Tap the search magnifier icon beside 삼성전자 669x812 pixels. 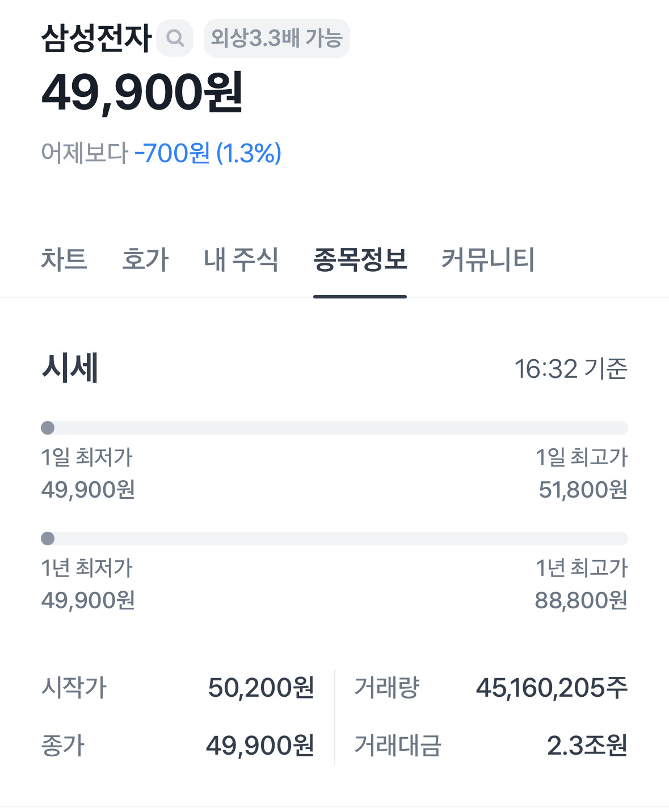pyautogui.click(x=175, y=38)
